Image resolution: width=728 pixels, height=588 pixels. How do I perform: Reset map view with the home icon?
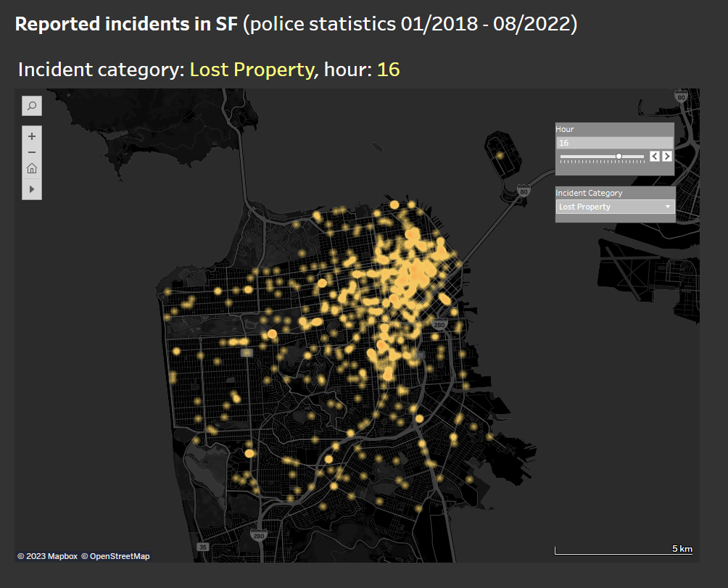32,169
